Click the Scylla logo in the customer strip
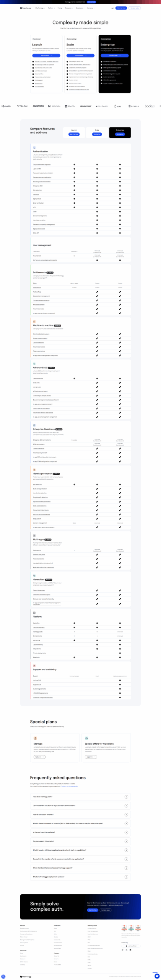Screen dimensions: 161x980 pyautogui.click(x=134, y=106)
